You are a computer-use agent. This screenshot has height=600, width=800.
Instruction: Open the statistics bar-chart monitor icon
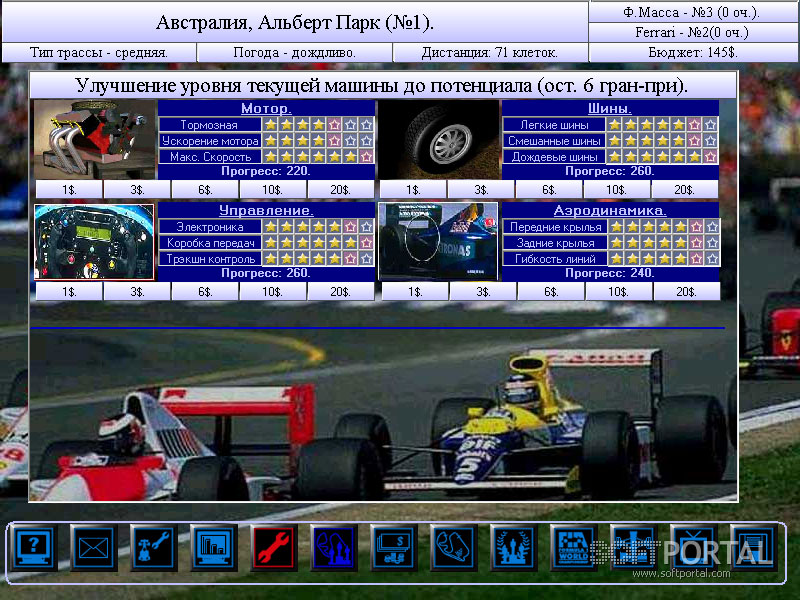click(x=214, y=548)
